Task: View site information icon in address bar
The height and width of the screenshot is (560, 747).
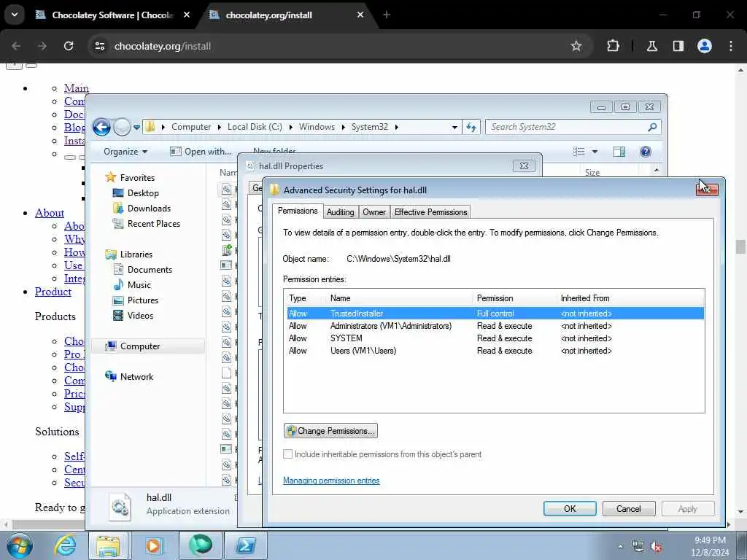Action: (x=99, y=46)
